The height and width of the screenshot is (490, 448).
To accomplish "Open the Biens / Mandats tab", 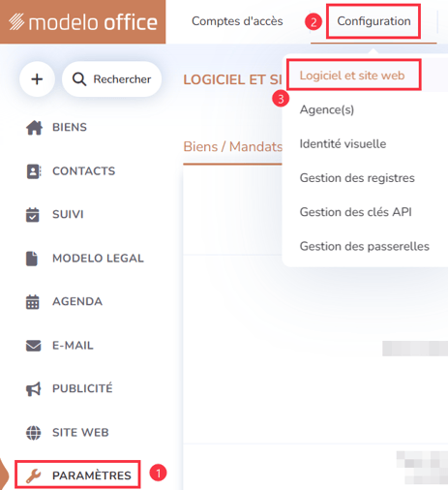I will point(232,147).
